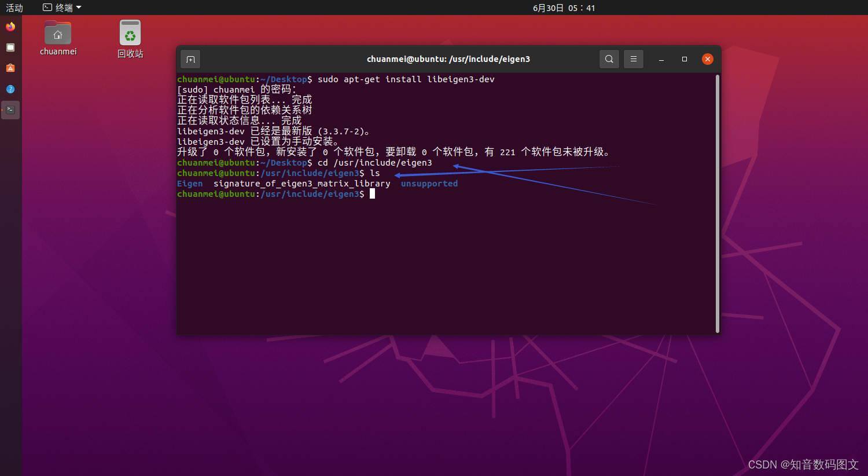
Task: Open the Help app from the dock
Action: pos(10,89)
